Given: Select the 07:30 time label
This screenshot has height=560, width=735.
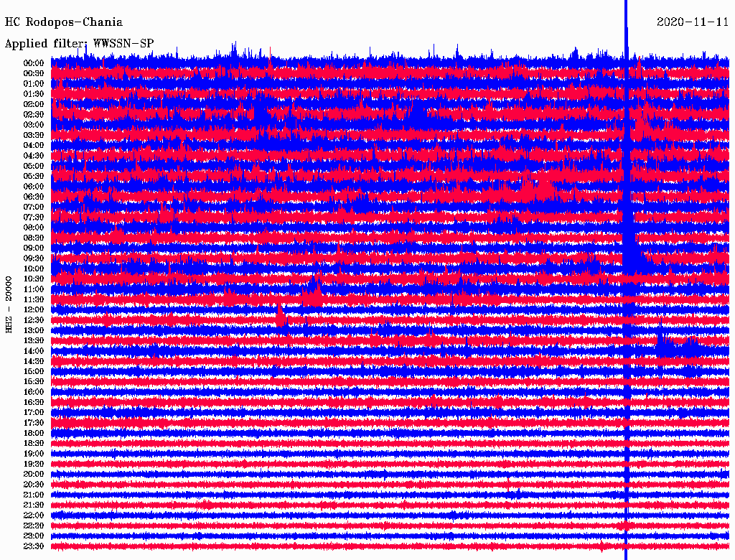Looking at the screenshot, I should pyautogui.click(x=34, y=218).
